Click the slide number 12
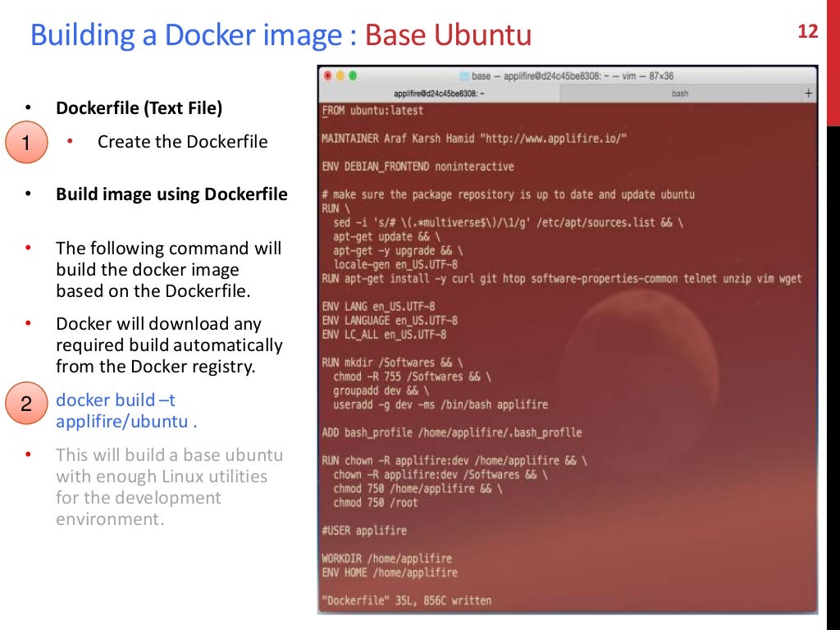 click(808, 32)
